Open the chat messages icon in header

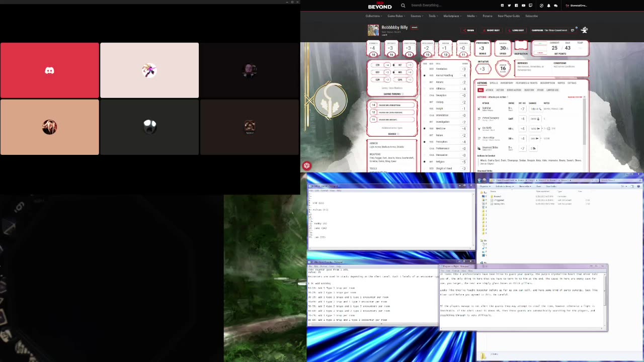coord(555,6)
